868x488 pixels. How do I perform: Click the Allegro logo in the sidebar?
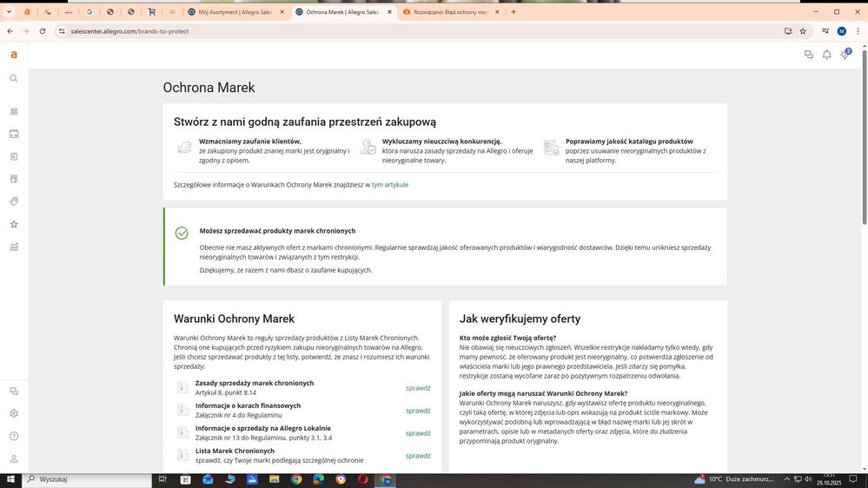(x=14, y=55)
